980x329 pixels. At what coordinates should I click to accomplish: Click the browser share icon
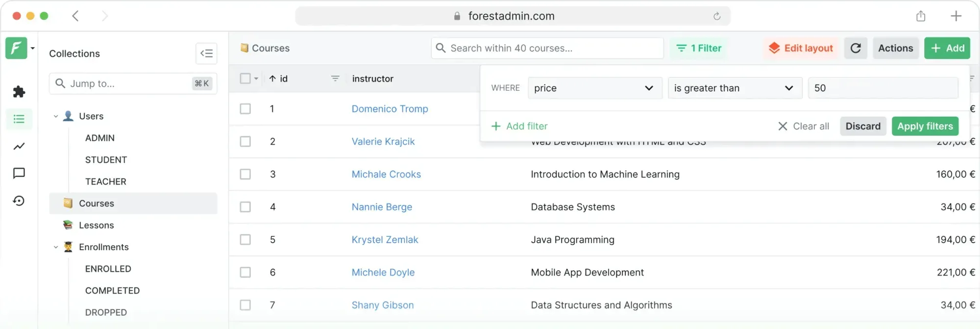click(921, 16)
